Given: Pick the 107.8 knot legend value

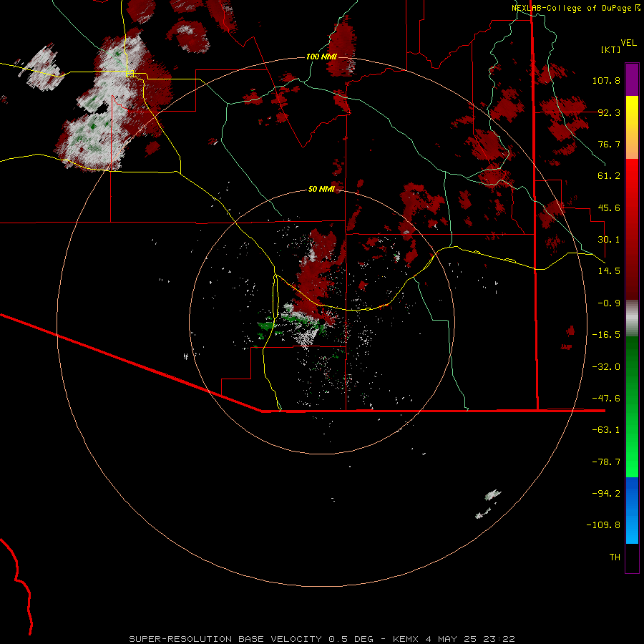Looking at the screenshot, I should coord(606,80).
